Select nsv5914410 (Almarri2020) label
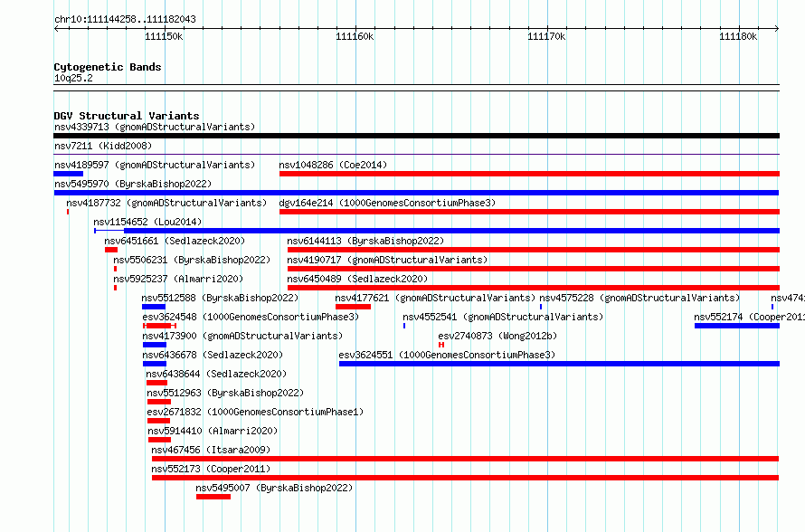 213,431
